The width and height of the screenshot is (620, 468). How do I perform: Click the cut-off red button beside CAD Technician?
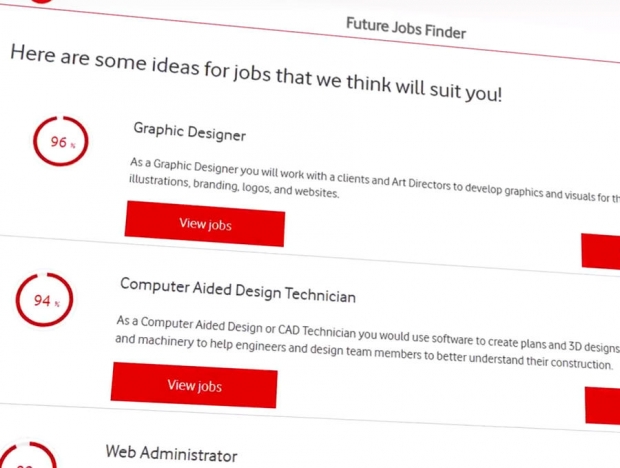pos(602,406)
